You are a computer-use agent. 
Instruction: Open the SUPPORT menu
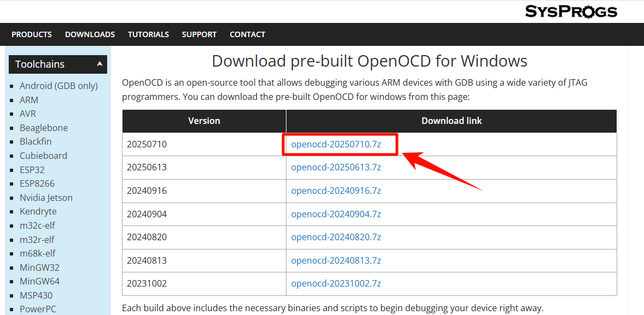199,34
